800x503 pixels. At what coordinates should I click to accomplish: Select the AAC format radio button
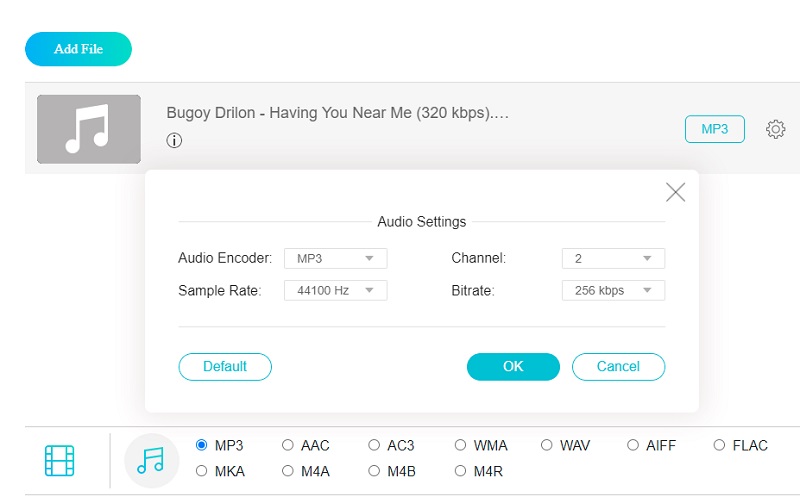(288, 446)
